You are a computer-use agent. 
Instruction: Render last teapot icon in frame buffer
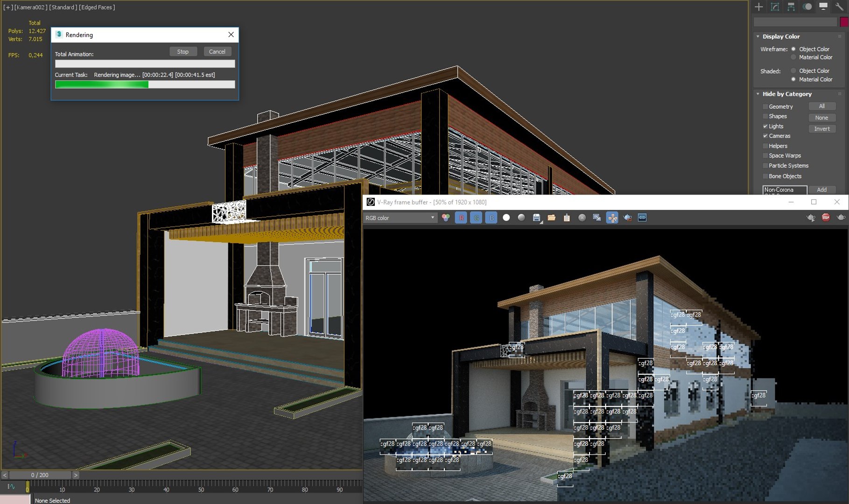tap(841, 217)
